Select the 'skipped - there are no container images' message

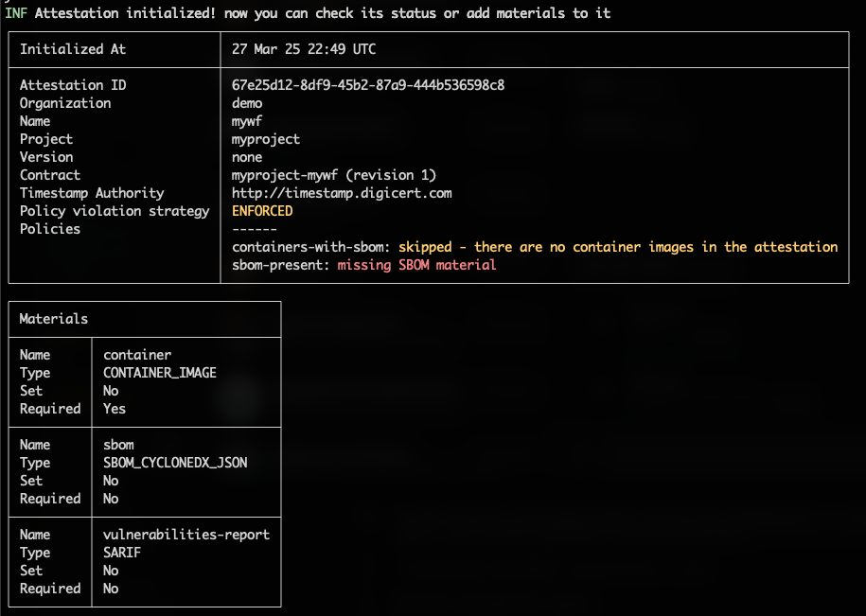click(618, 247)
